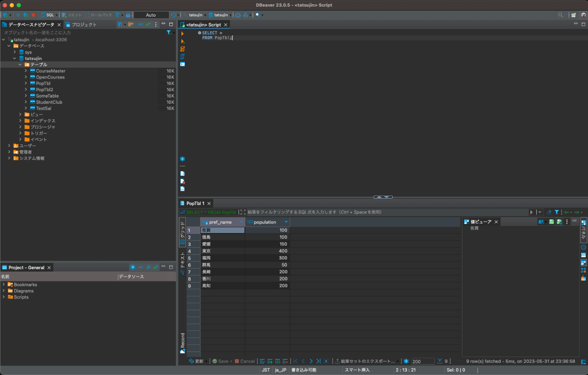Open the population column sort dropdown arrow
The image size is (588, 375).
coord(286,222)
